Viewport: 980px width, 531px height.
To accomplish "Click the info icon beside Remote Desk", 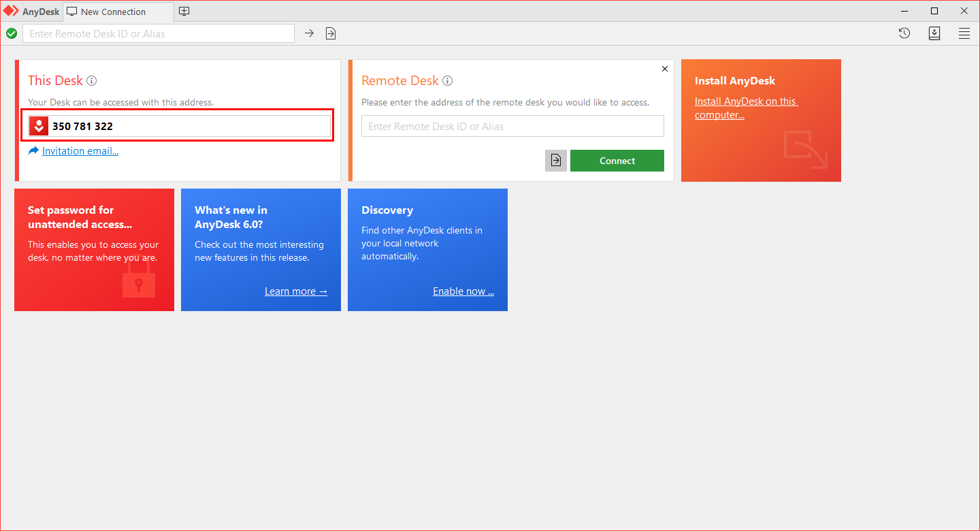I will coord(447,81).
